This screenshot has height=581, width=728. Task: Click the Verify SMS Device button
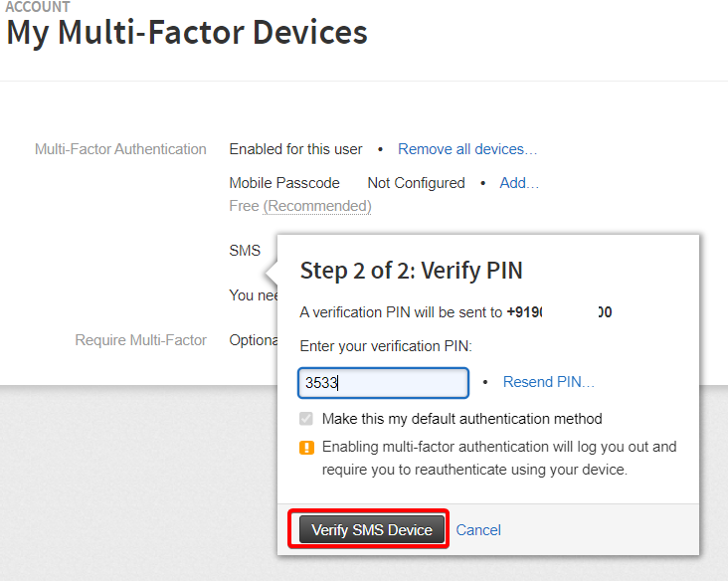click(x=371, y=529)
